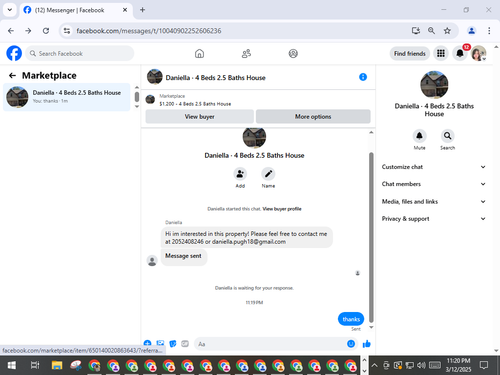Viewport: 500px width, 375px height.
Task: Select Daniella conversation in Marketplace list
Action: (x=67, y=97)
